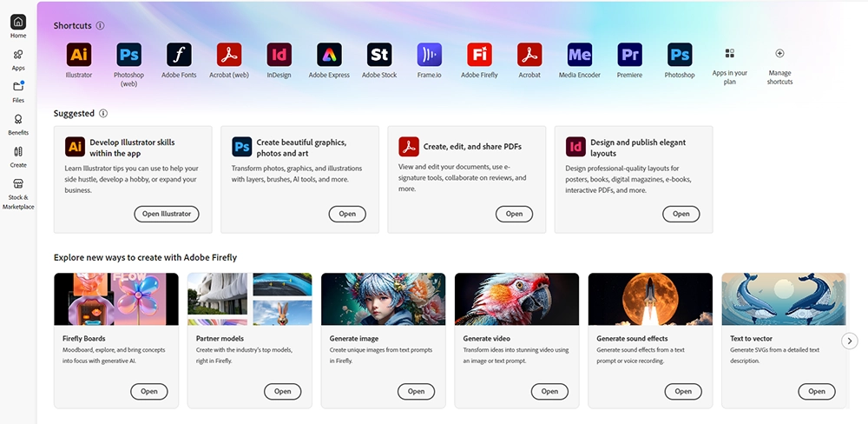The width and height of the screenshot is (868, 424).
Task: Click 'Create beautiful graphics, photos and art' title
Action: click(301, 148)
